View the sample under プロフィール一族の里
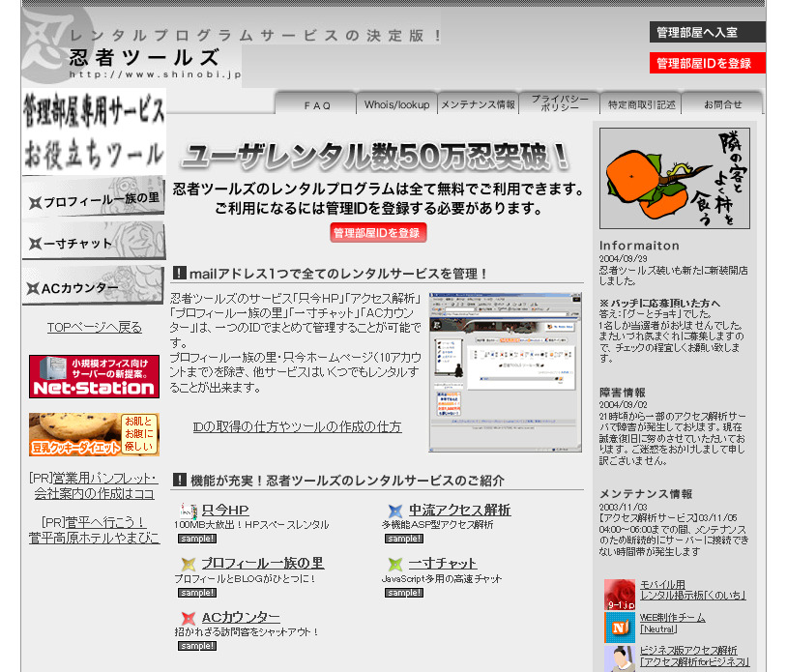Screen dimensions: 787x672 point(197,593)
